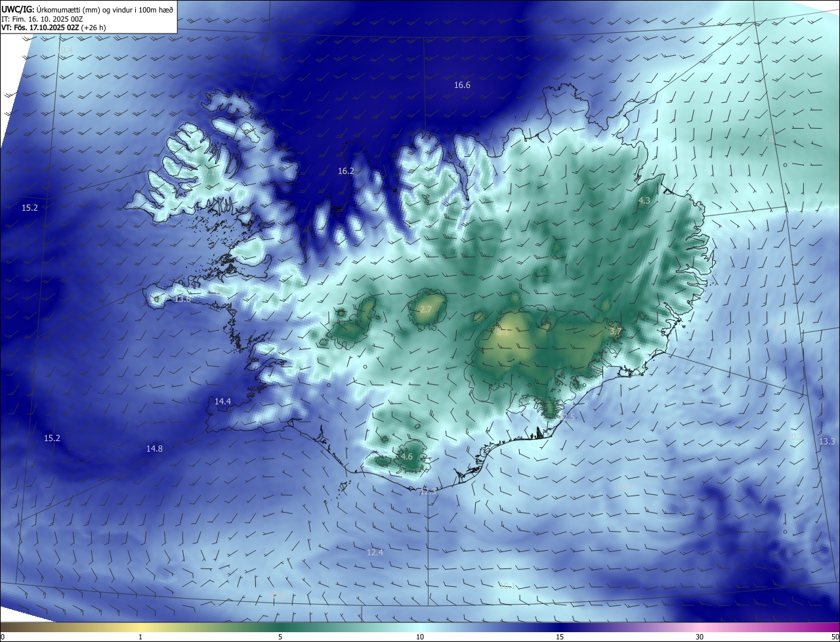Click the title 'UWC/IG: Úrkomumætti (mm) og vindur'
The image size is (840, 642).
[87, 9]
